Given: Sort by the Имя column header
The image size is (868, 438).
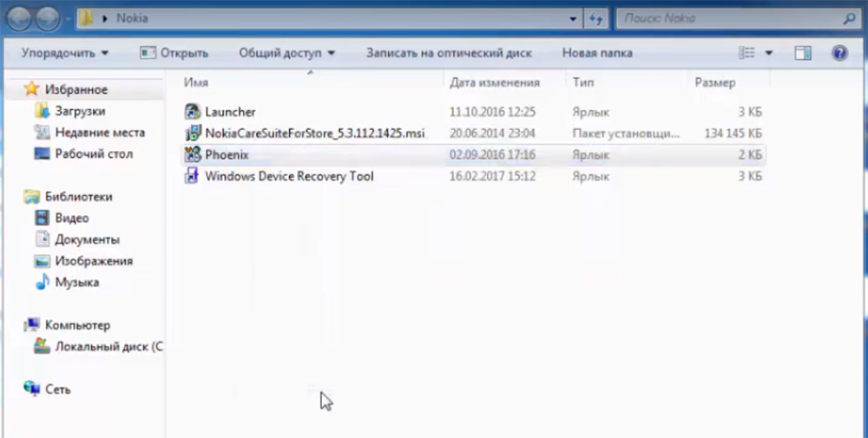Looking at the screenshot, I should point(312,82).
